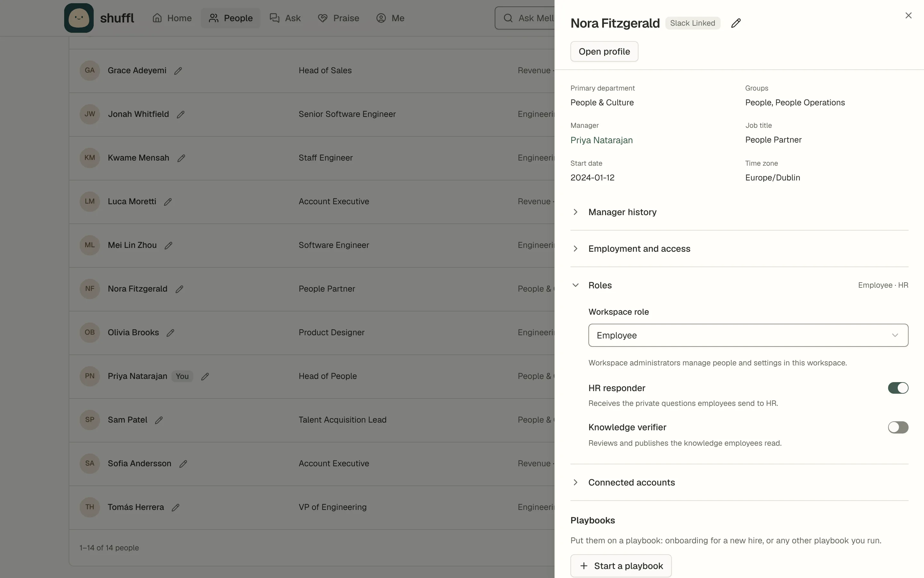
Task: Click the Europe/Dublin time zone value
Action: [x=773, y=178]
